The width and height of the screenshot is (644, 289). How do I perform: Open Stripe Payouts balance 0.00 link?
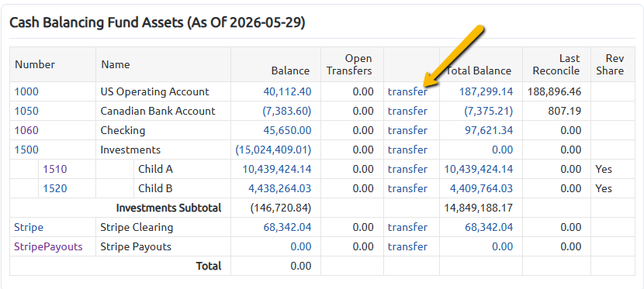301,247
